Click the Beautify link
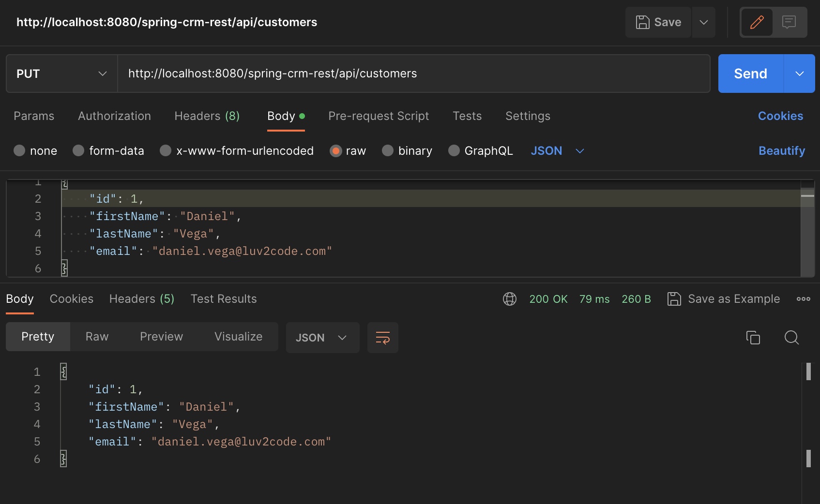Screen dimensions: 820x504 coord(782,150)
